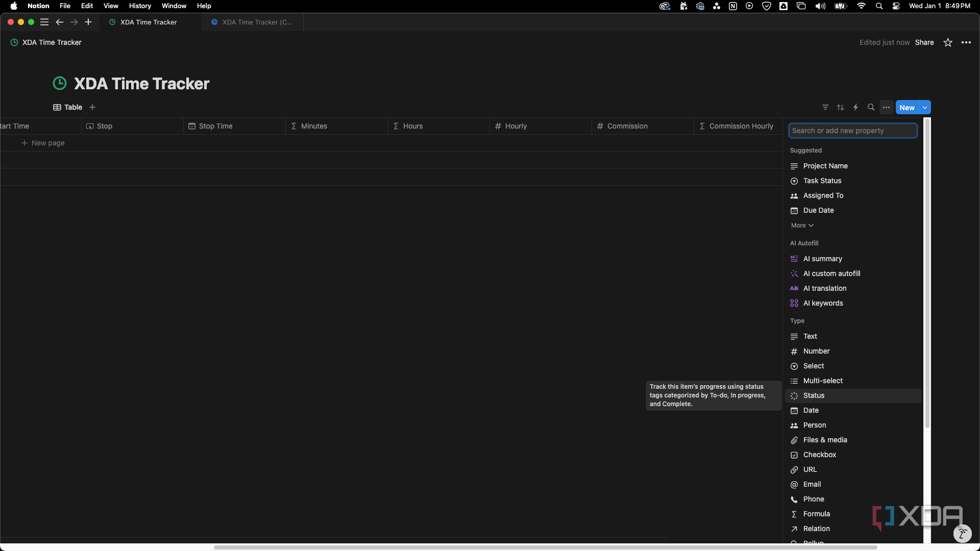This screenshot has width=980, height=551.
Task: Go forward with the right arrow
Action: (74, 22)
